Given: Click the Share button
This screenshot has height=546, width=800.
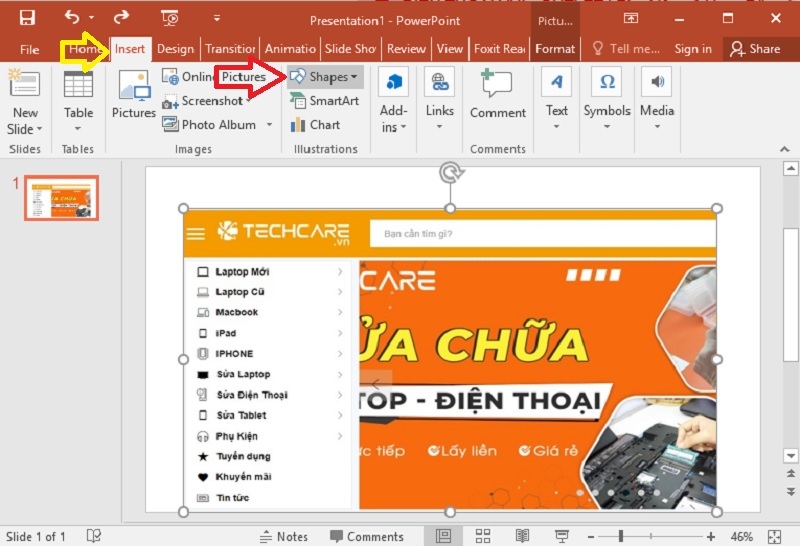Looking at the screenshot, I should pyautogui.click(x=755, y=49).
